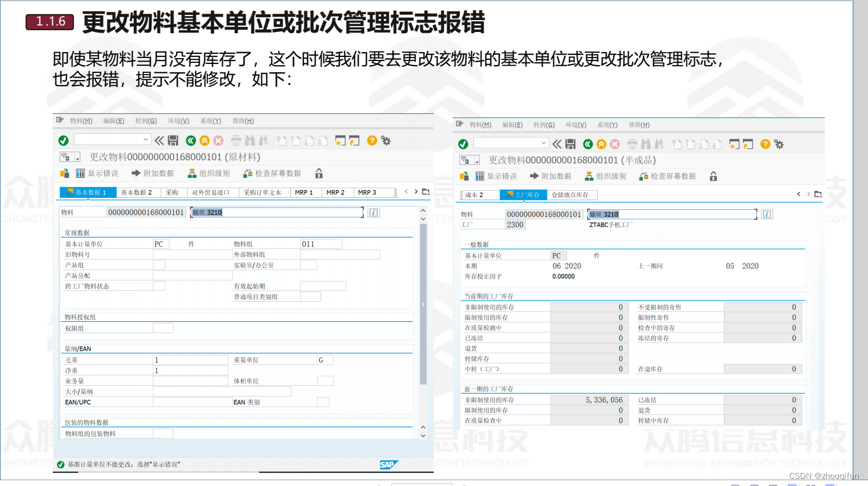Click the 毛重 input field

(x=191, y=360)
